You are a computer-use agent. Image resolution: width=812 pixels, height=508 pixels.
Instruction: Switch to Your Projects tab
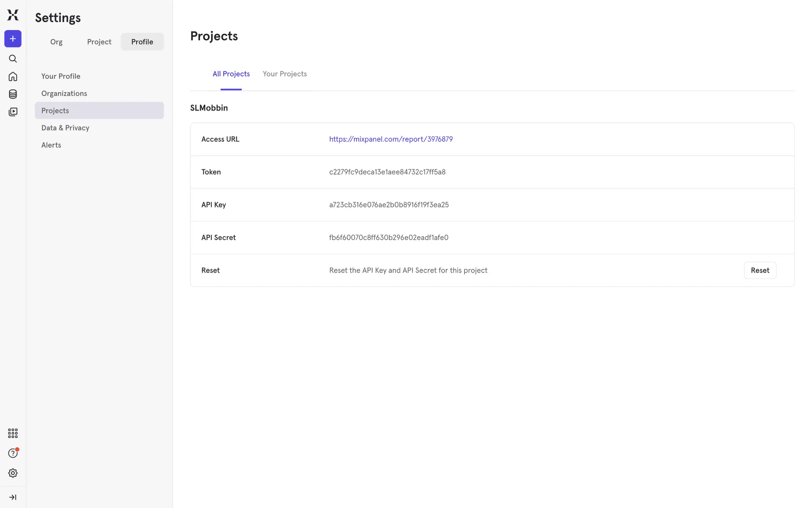(285, 74)
